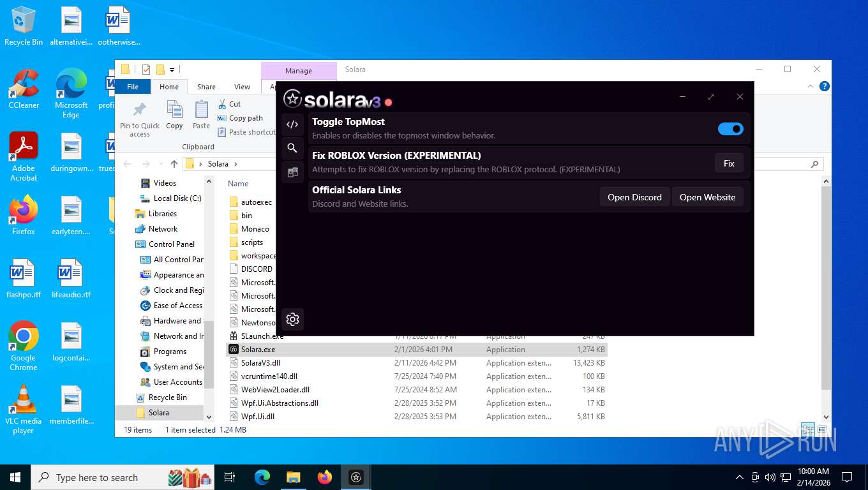Open the Solara search icon in sidebar
This screenshot has height=490, width=868.
point(292,148)
